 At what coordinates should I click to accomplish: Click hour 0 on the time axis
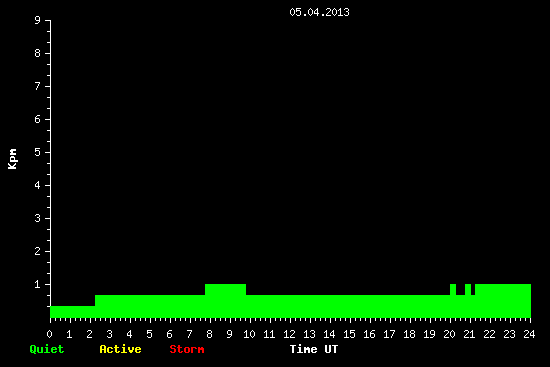50,334
